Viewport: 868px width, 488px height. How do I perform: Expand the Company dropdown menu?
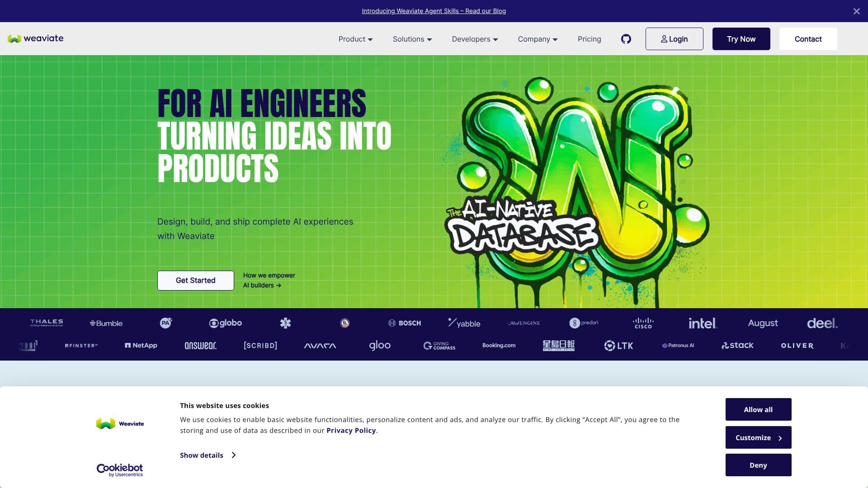(x=538, y=39)
